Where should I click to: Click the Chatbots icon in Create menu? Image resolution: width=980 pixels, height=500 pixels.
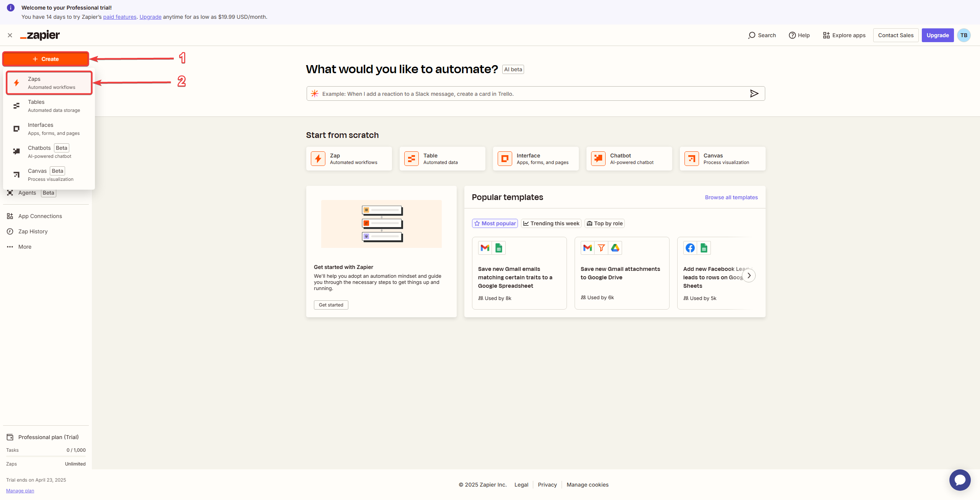pyautogui.click(x=16, y=152)
